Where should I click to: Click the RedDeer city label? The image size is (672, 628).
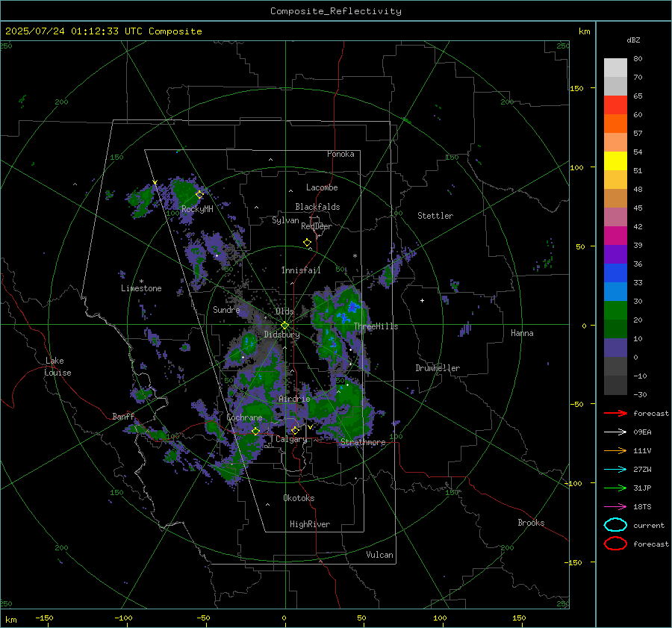coord(317,226)
